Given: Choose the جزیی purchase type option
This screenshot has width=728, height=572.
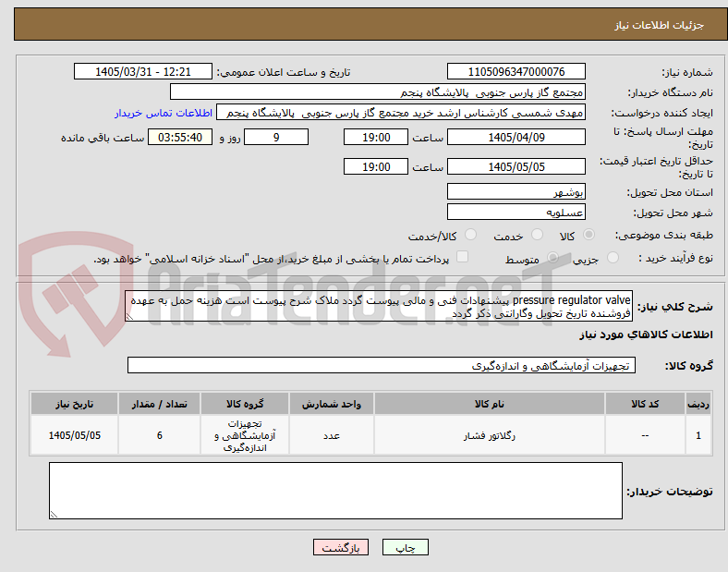Looking at the screenshot, I should (613, 257).
